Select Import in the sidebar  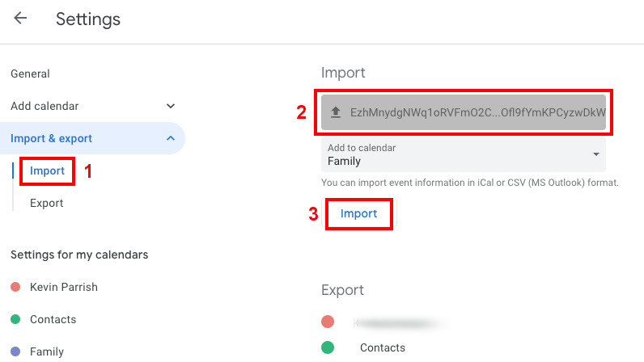click(47, 171)
